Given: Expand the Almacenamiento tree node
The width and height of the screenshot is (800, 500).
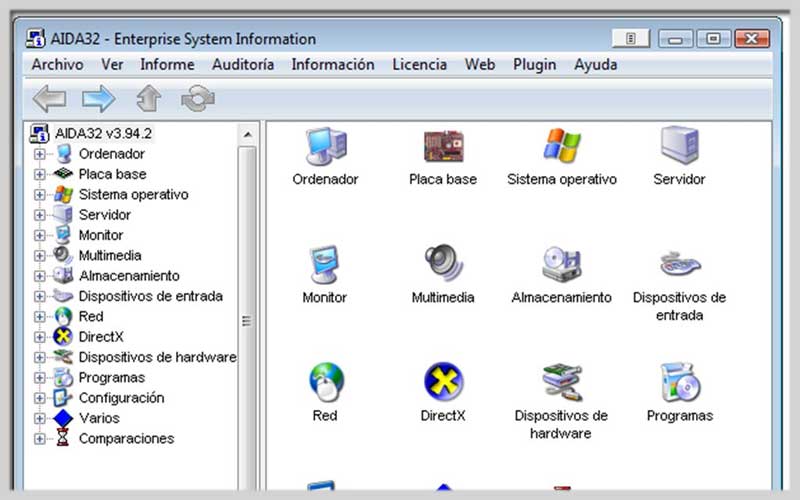Looking at the screenshot, I should coord(39,276).
